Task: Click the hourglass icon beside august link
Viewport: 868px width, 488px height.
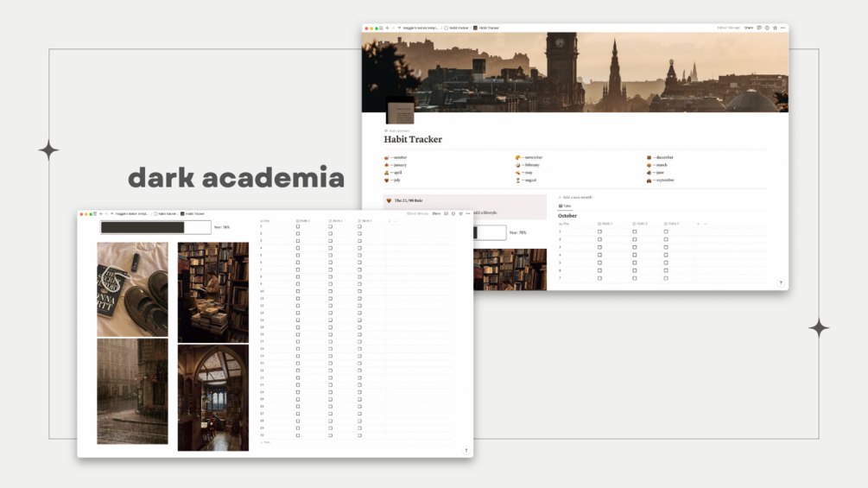Action: tap(517, 181)
